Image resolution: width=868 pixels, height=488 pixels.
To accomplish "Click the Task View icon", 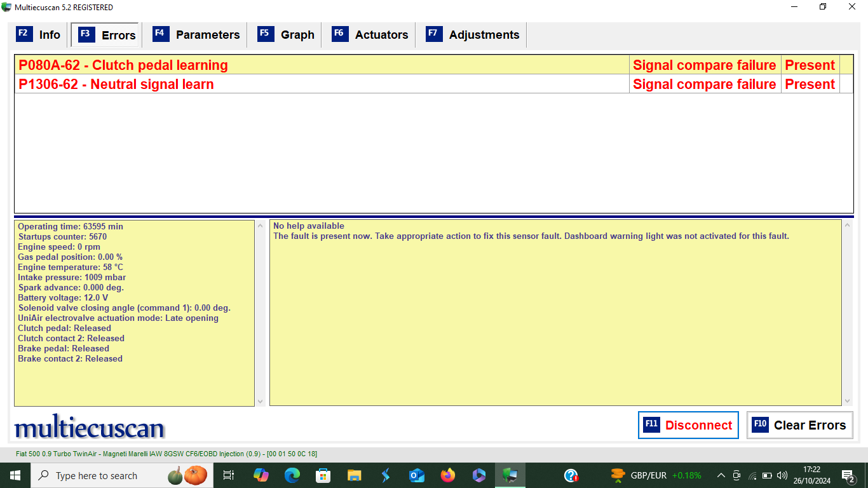I will 229,475.
